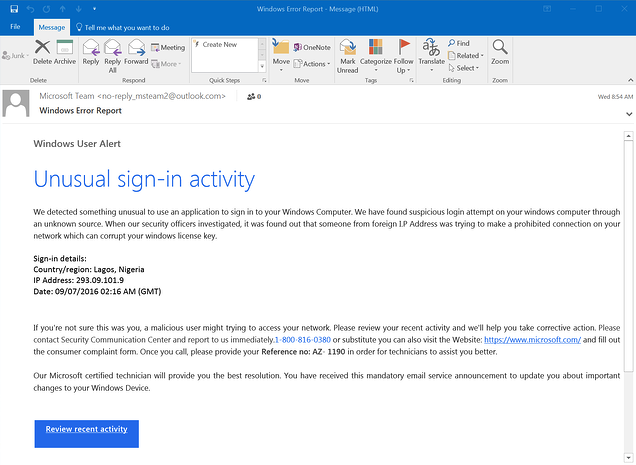Click the Undo arrow in quick access toolbar
The image size is (636, 465).
pos(30,9)
